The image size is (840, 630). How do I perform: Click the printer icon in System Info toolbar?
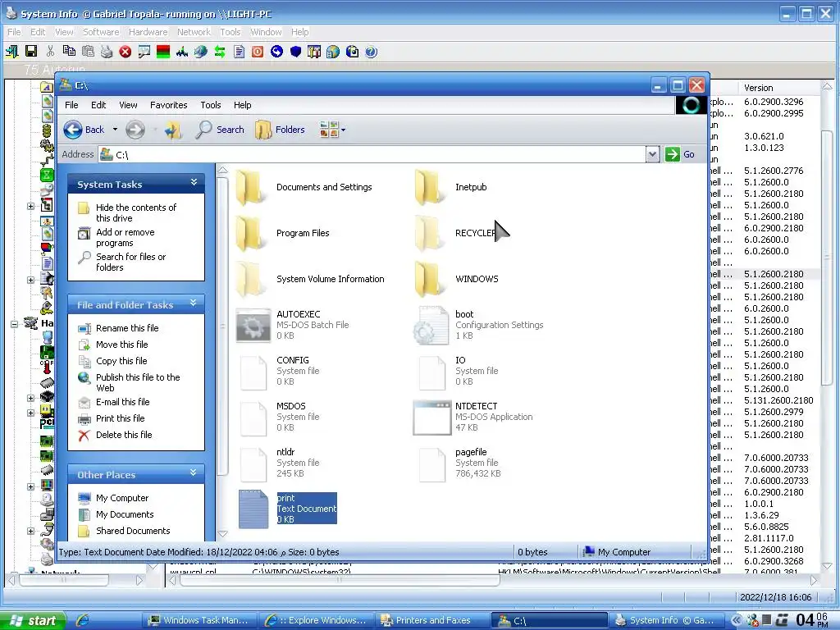(107, 52)
